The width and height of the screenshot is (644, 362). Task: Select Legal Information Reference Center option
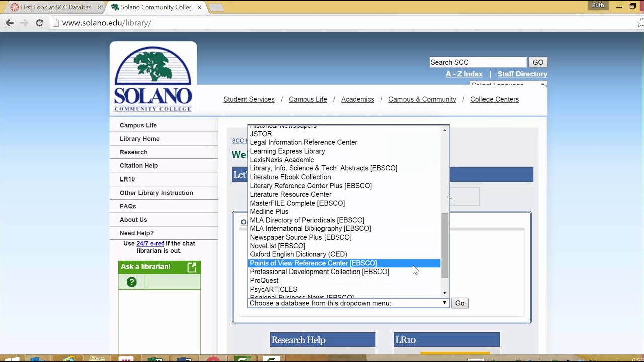tap(344, 143)
